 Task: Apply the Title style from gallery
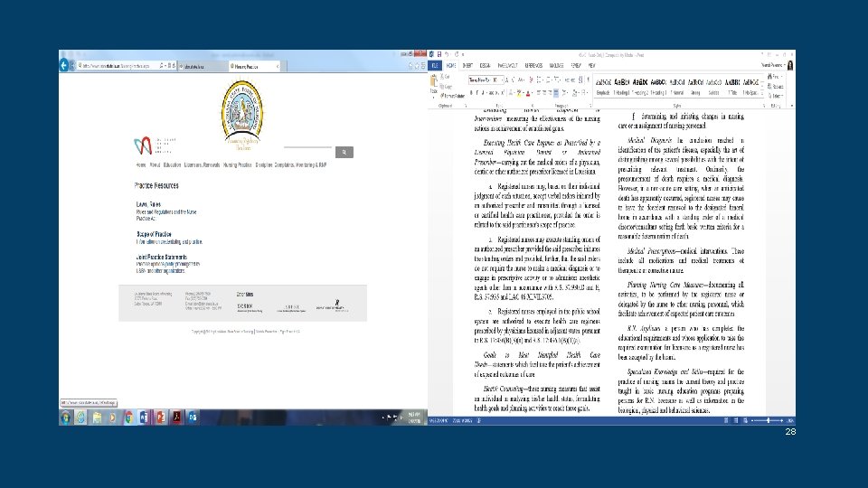(x=732, y=87)
